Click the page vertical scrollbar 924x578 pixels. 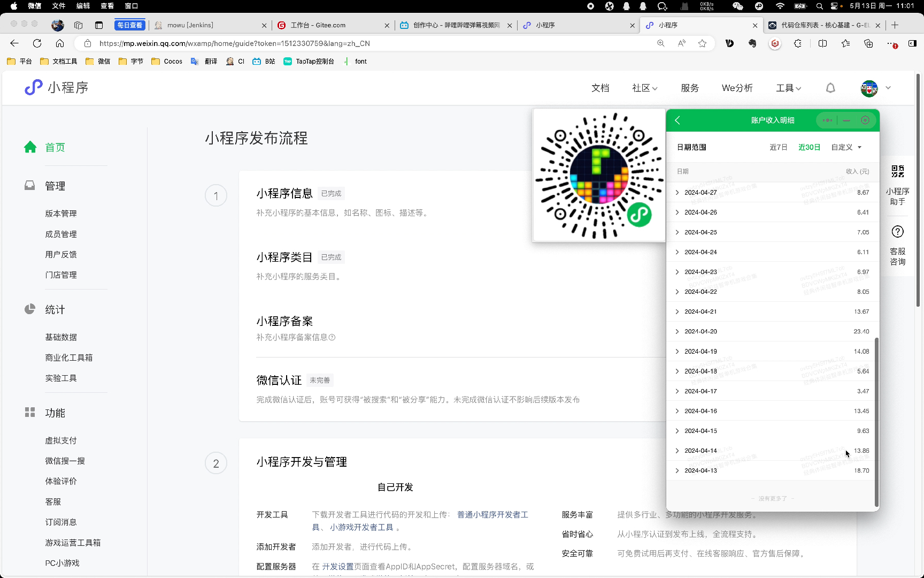point(918,190)
